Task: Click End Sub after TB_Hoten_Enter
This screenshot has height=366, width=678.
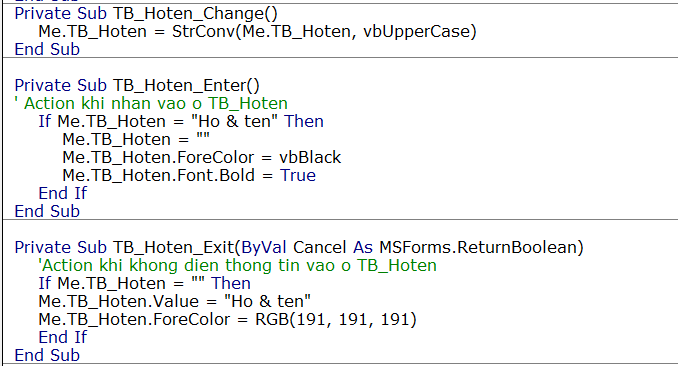Action: (x=47, y=212)
